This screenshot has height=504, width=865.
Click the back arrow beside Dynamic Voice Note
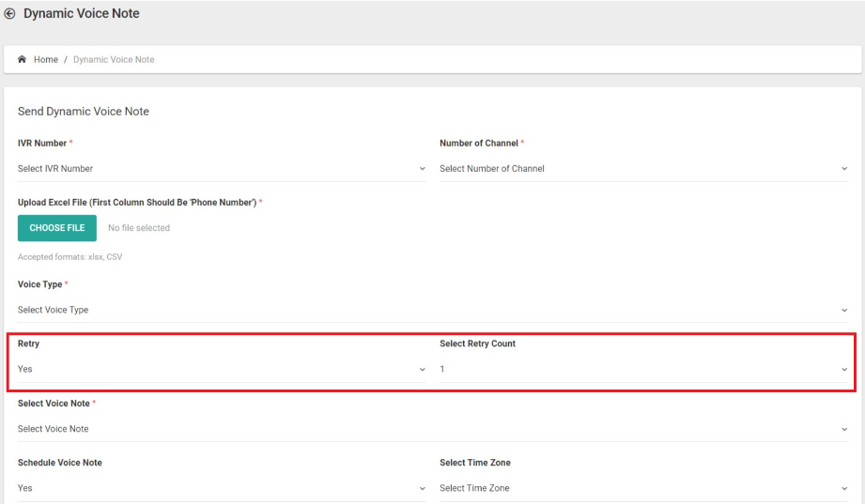click(x=9, y=14)
